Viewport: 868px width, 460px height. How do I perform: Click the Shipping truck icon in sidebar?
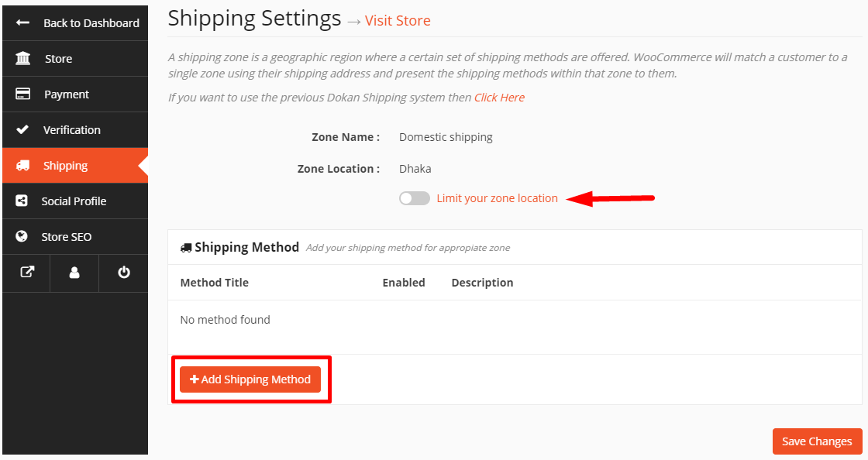[x=22, y=165]
